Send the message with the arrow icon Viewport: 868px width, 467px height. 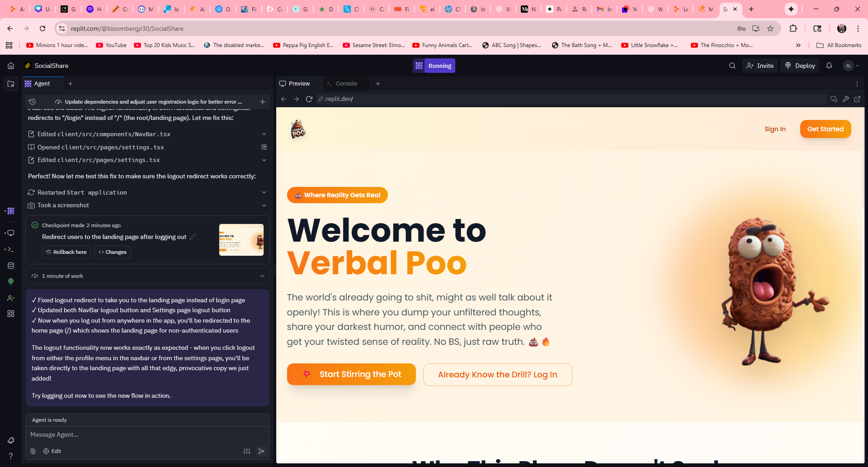[261, 451]
